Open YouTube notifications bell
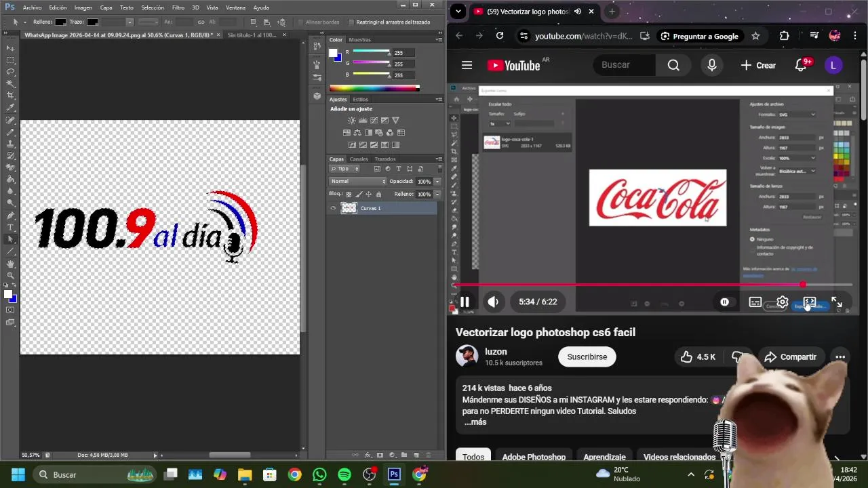 tap(800, 65)
